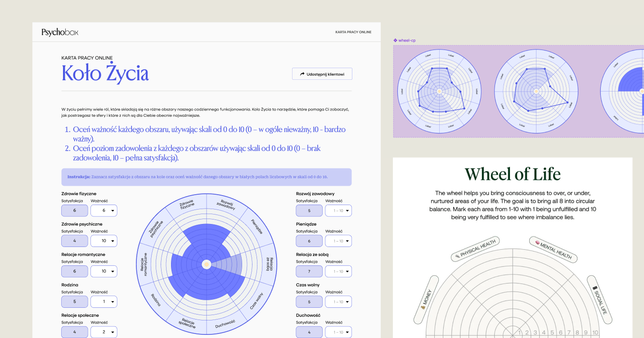Select Satysfakcja field for Pieniądze
Screen dimensions: 644x338
point(309,241)
